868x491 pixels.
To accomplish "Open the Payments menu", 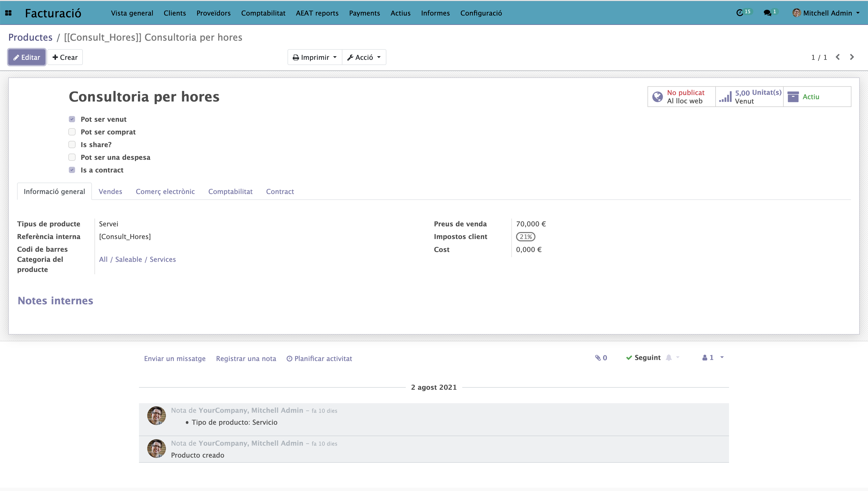I will click(364, 13).
